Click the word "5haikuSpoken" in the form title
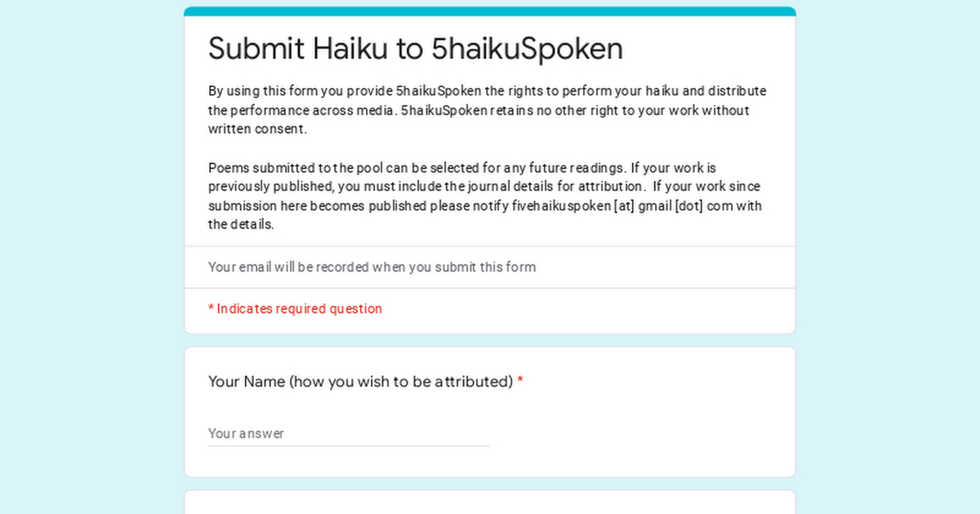The image size is (980, 514). click(x=527, y=49)
